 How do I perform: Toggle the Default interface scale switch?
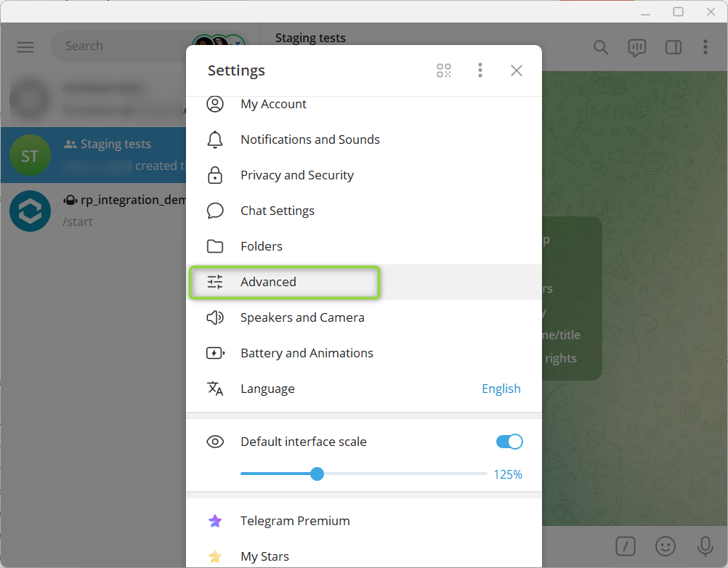point(509,442)
